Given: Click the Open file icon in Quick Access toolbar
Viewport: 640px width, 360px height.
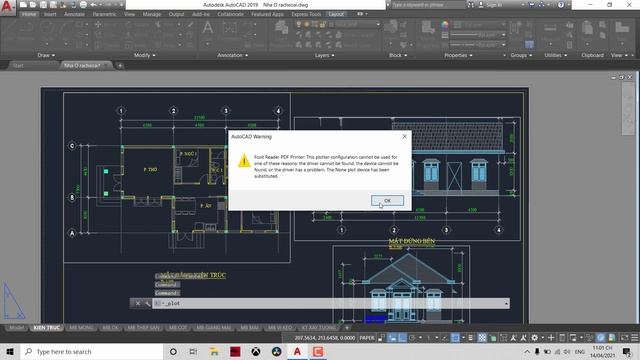Looking at the screenshot, I should pos(33,5).
